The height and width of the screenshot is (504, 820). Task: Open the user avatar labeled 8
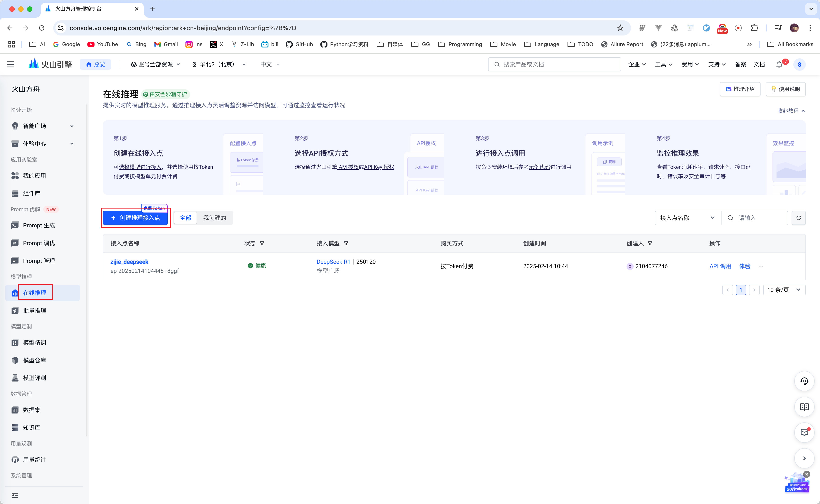[x=799, y=64]
